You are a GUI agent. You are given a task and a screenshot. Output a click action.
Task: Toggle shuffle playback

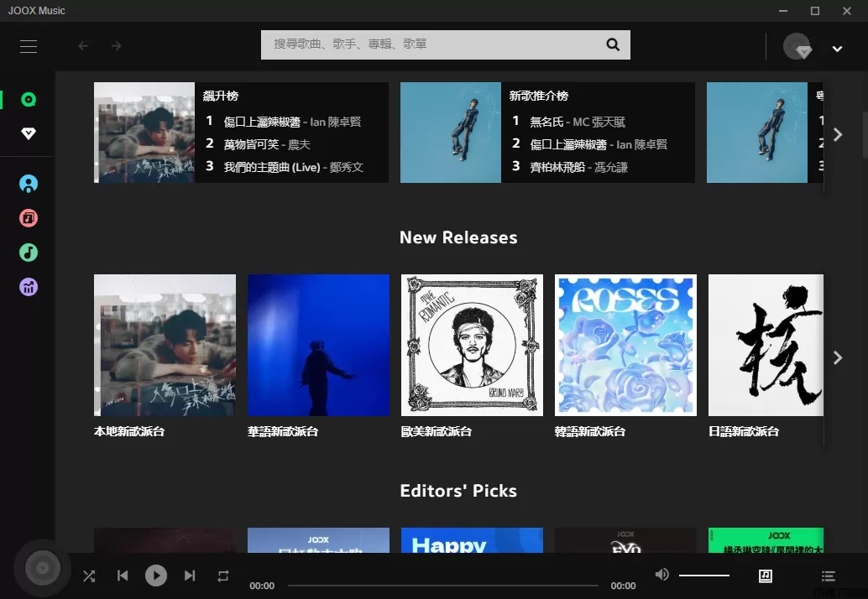pyautogui.click(x=89, y=576)
